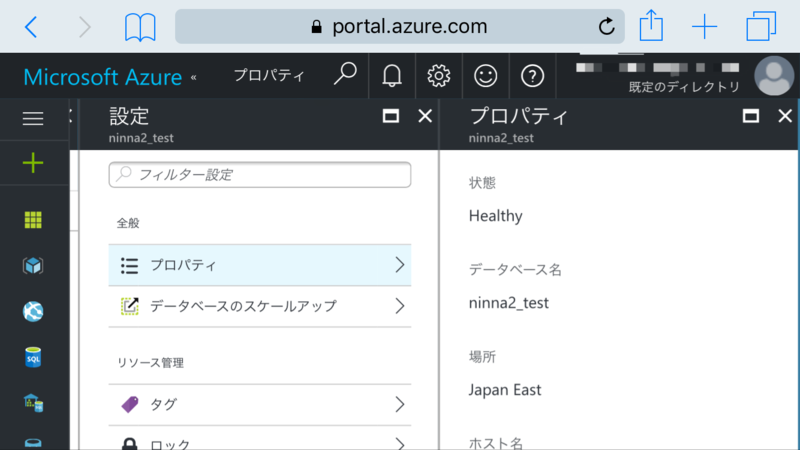This screenshot has width=800, height=450.
Task: Click the padlock ロック icon
Action: 130,443
